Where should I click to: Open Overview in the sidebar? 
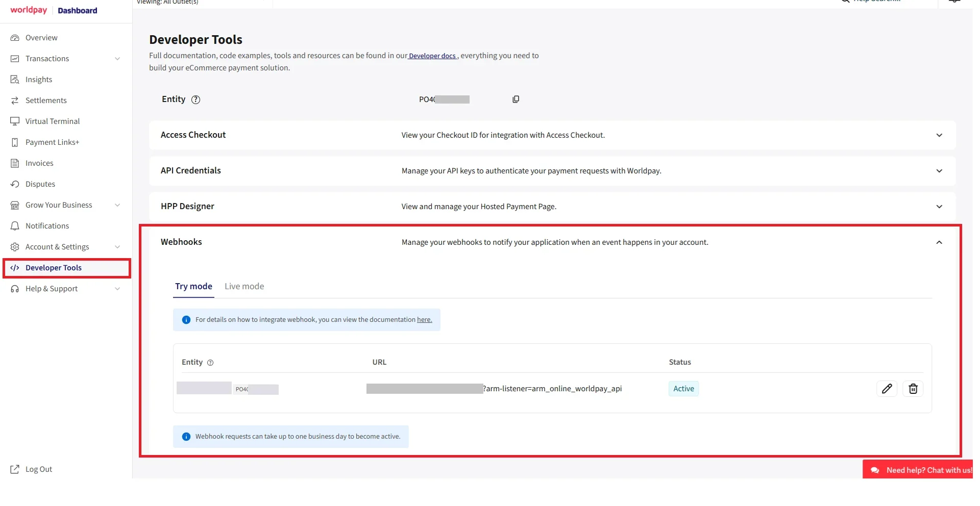point(41,38)
